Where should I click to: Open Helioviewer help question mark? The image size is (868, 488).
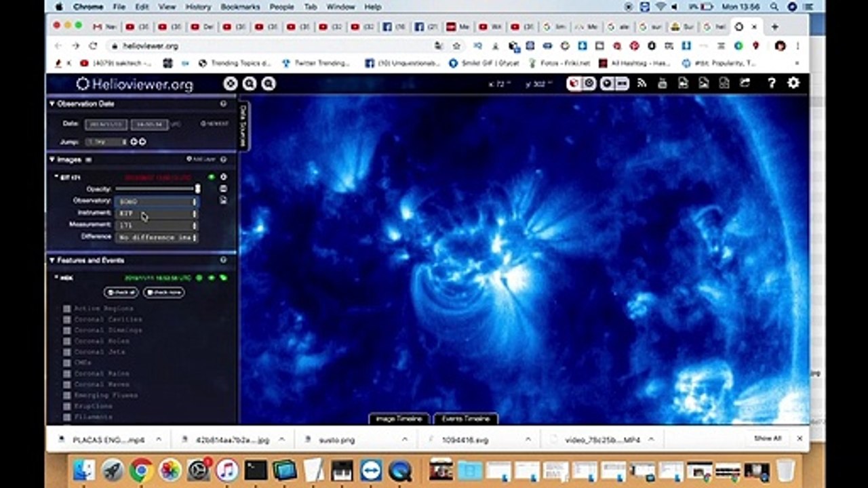pos(771,83)
